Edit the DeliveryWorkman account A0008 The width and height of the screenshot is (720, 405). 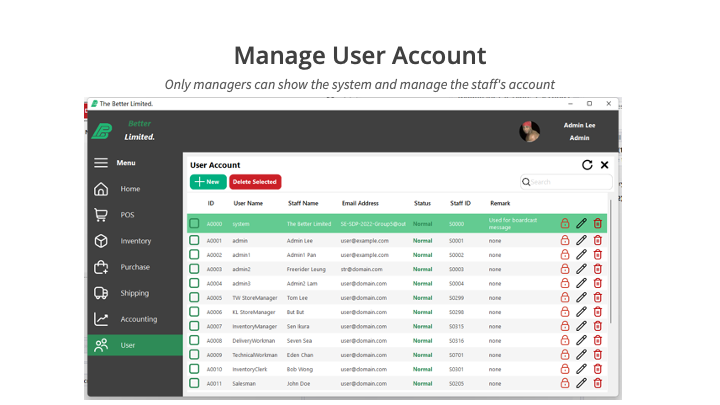581,340
